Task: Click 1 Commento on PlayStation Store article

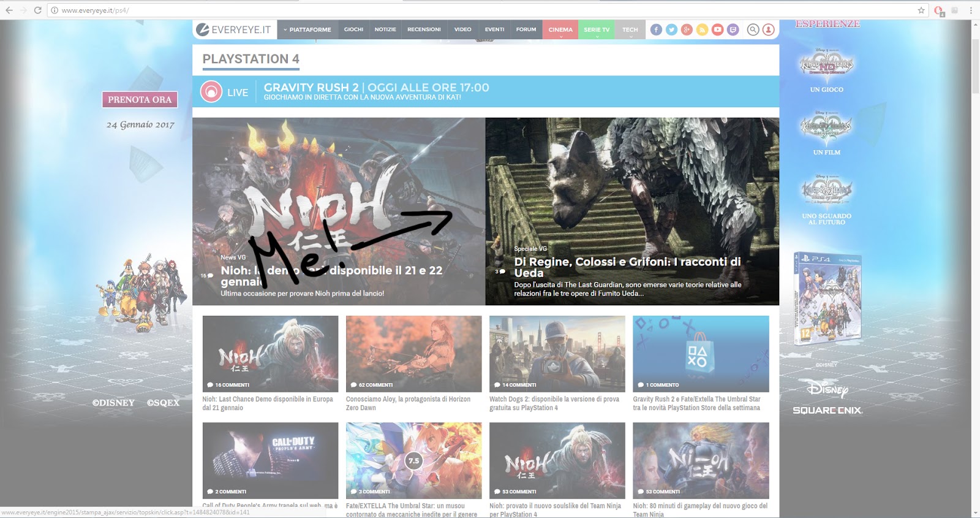Action: [x=658, y=385]
